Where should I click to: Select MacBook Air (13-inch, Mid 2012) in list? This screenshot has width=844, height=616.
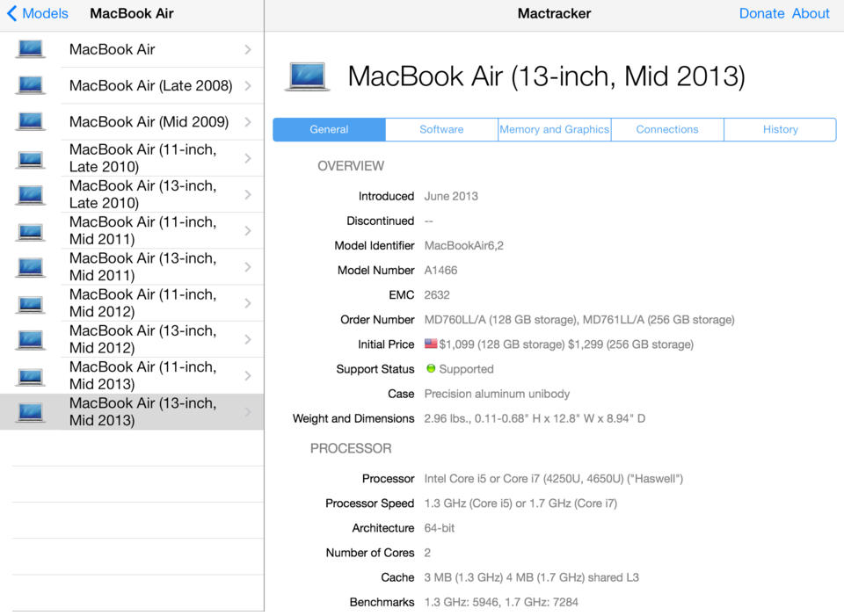coord(142,339)
